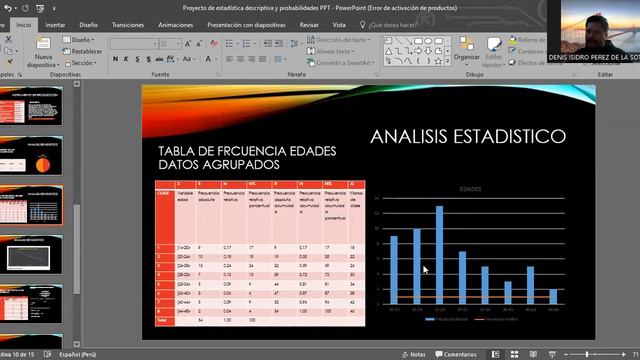This screenshot has height=360, width=640.
Task: Toggle strikethrough (abc) formatting
Action: point(159,59)
